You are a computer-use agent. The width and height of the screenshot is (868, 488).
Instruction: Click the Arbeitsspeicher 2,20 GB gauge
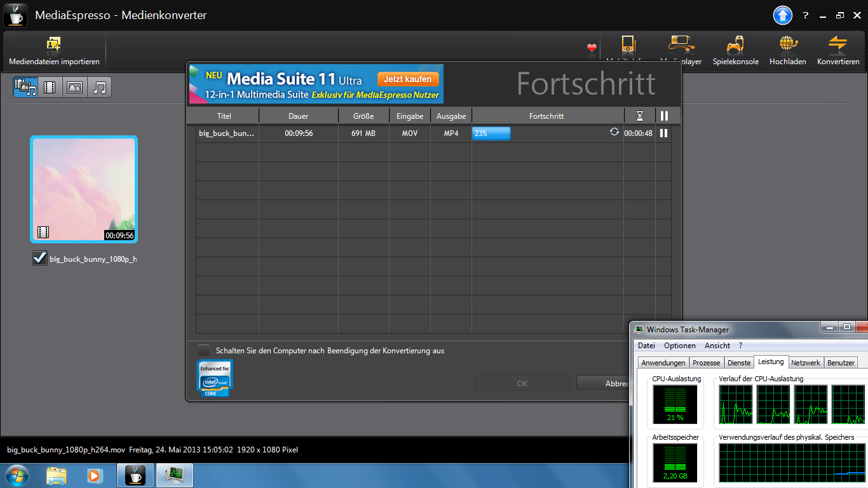click(x=675, y=463)
